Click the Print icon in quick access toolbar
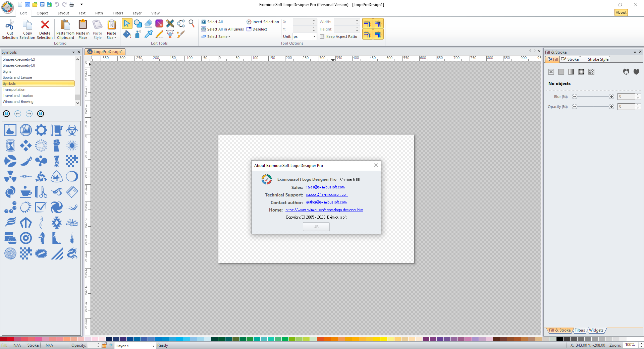Screen dimensions: 644x349 (72, 4)
